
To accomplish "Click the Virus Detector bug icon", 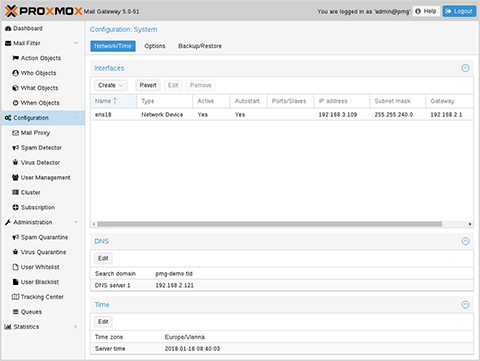I will coord(15,163).
